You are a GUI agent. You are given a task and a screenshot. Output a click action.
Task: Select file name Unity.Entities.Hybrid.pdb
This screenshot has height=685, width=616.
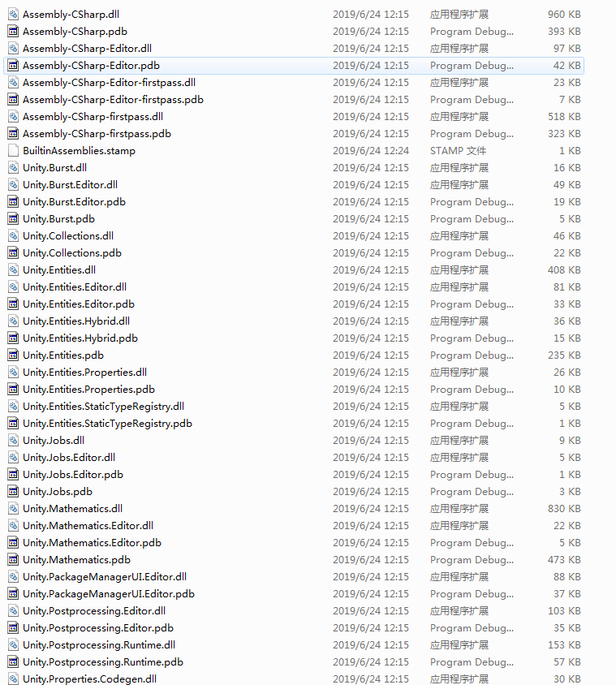coord(80,338)
